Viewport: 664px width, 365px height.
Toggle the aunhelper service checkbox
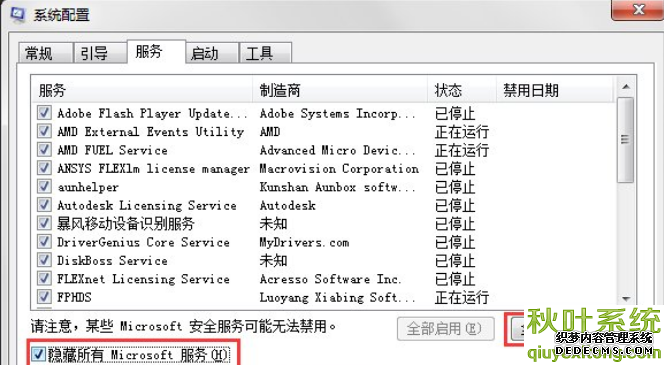click(44, 187)
